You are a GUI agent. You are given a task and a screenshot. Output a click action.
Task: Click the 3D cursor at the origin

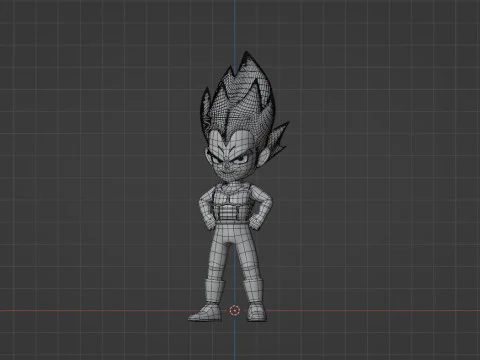(235, 311)
